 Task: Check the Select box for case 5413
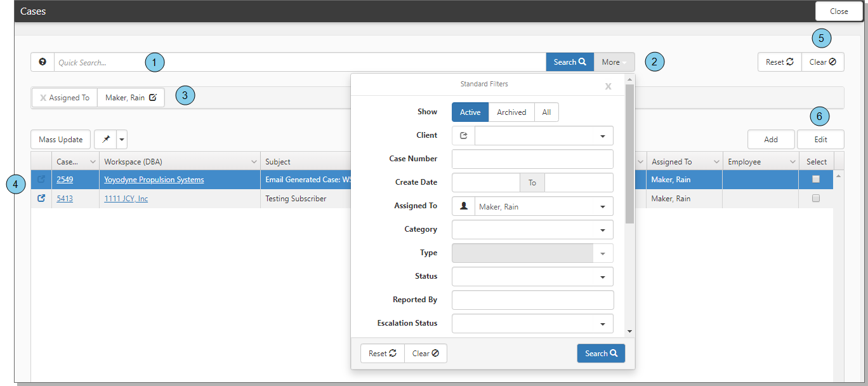coord(816,199)
